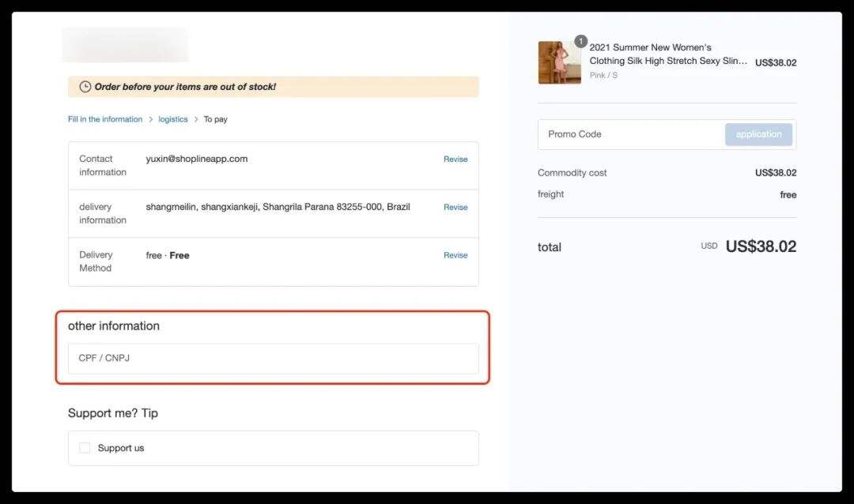Click the blurred store logo
The image size is (854, 504).
(125, 44)
